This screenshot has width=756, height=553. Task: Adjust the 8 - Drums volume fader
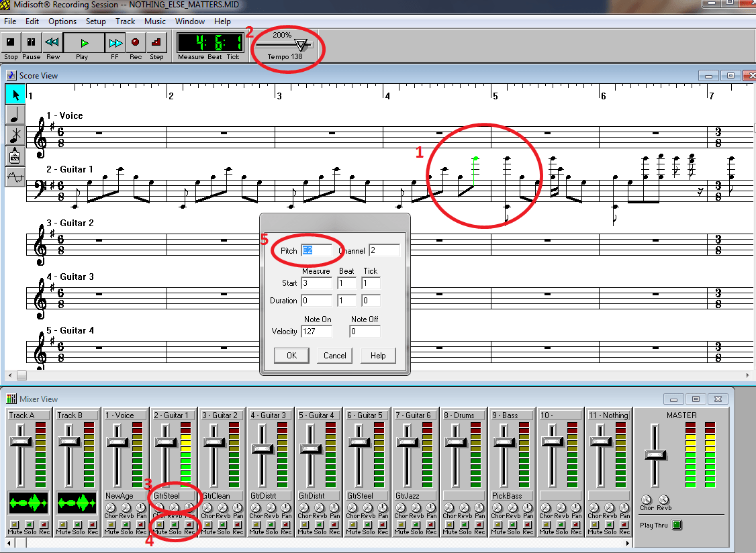pos(456,441)
